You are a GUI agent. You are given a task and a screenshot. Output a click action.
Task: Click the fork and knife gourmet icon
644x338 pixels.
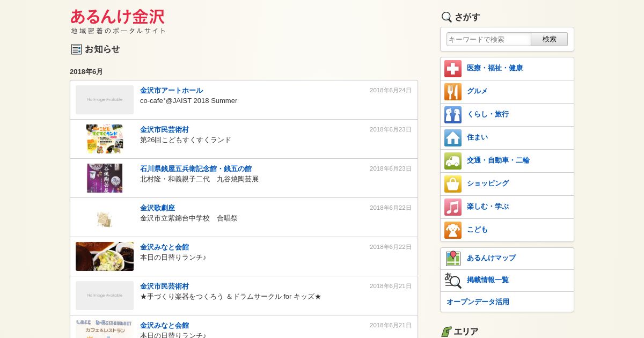[453, 92]
